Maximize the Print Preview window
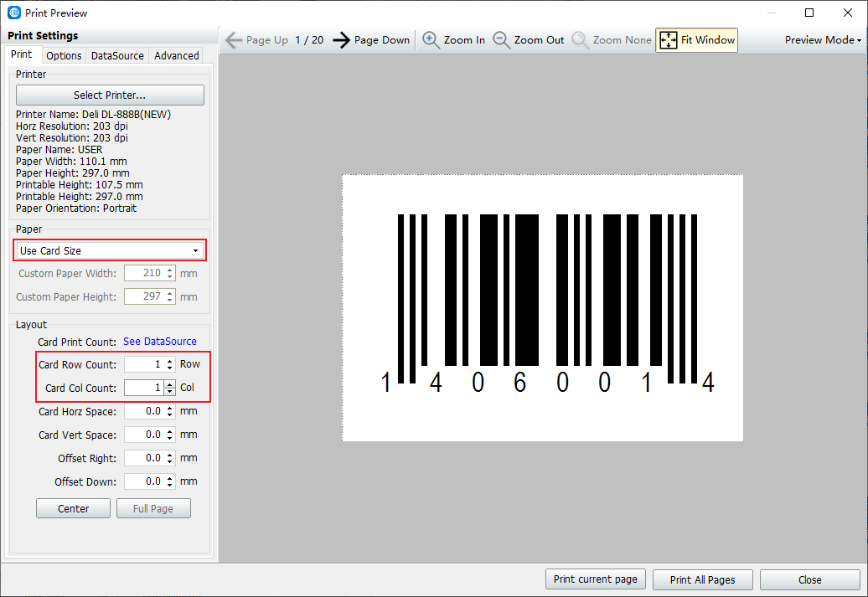The height and width of the screenshot is (597, 868). coord(809,13)
